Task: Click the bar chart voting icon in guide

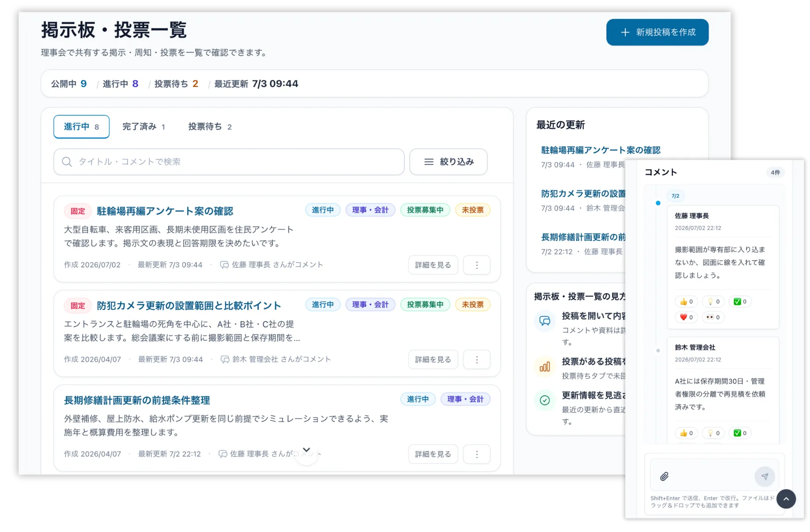Action: [545, 367]
